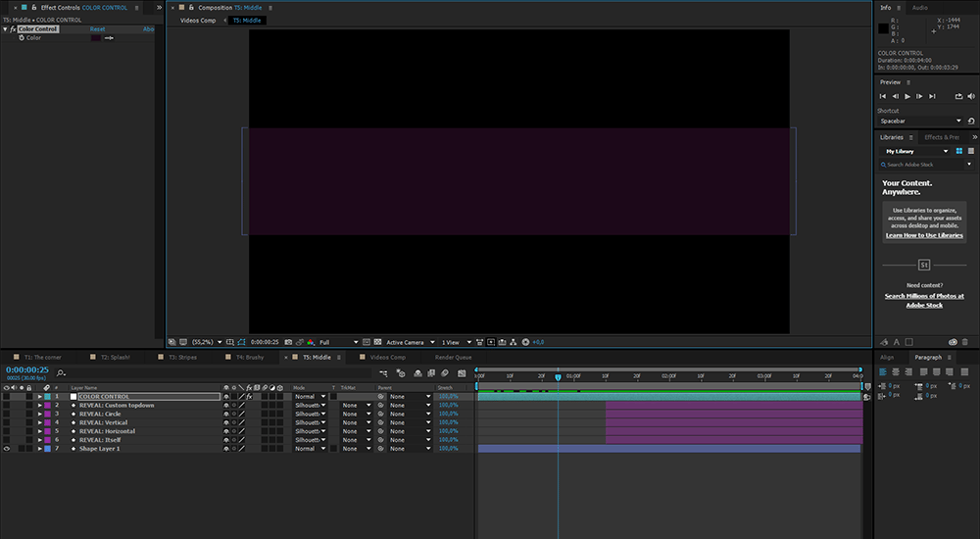Click Color swatch in Effect Controls
The image size is (980, 539).
(96, 38)
